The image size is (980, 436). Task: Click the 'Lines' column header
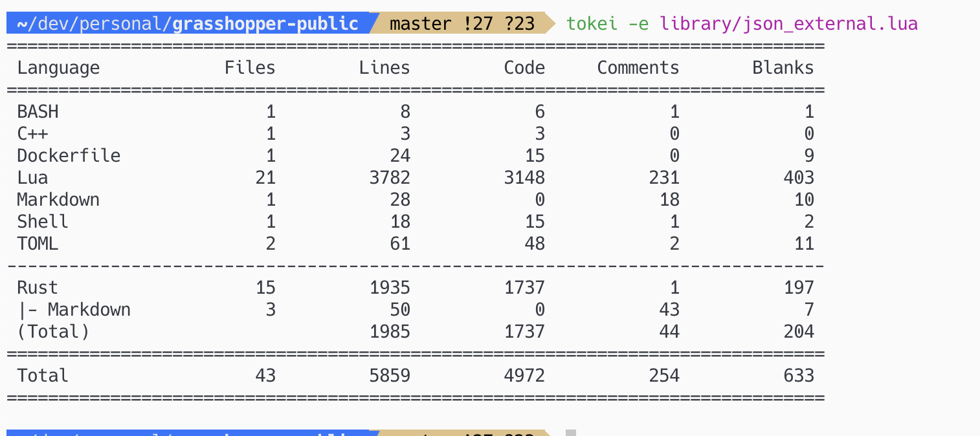(x=384, y=68)
